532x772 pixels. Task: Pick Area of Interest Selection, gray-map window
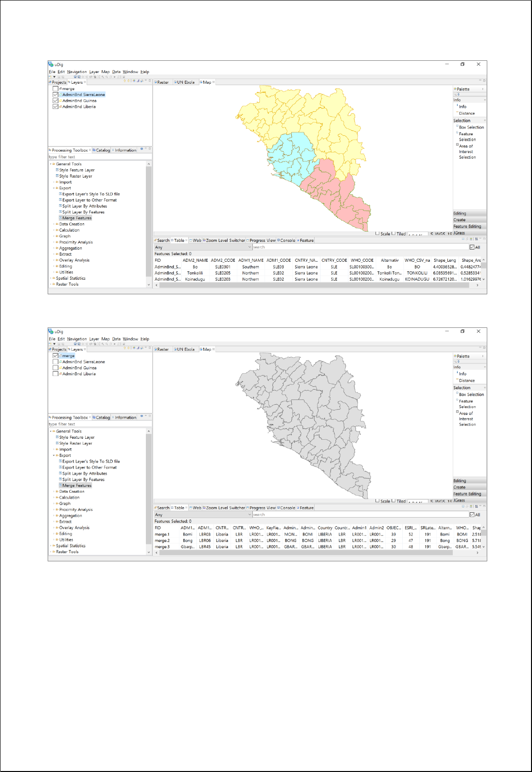[x=467, y=419]
